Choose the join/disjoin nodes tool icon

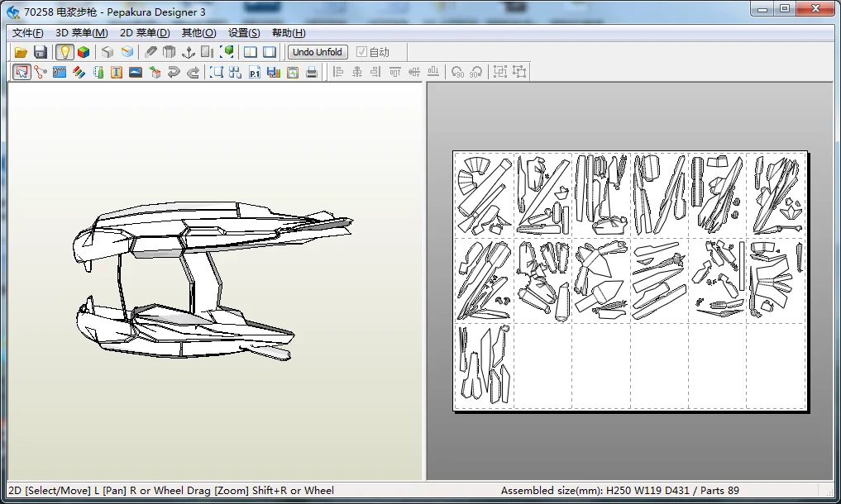41,72
